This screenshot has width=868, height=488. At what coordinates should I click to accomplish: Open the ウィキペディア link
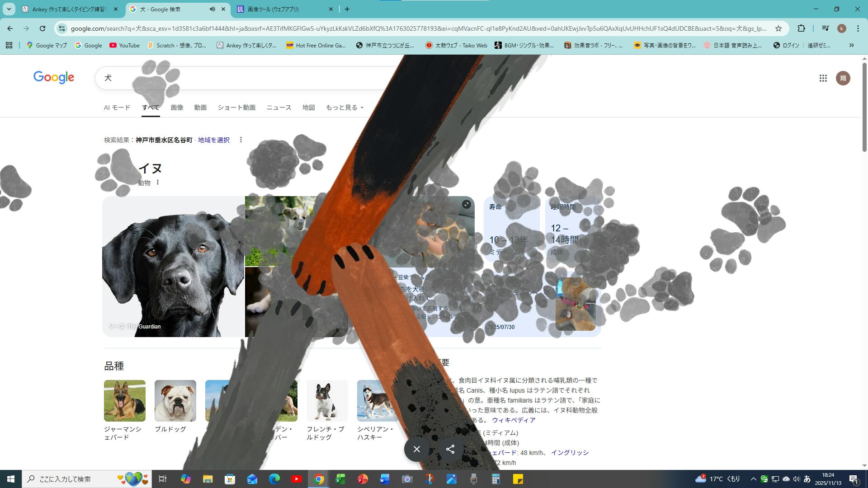[x=514, y=420]
